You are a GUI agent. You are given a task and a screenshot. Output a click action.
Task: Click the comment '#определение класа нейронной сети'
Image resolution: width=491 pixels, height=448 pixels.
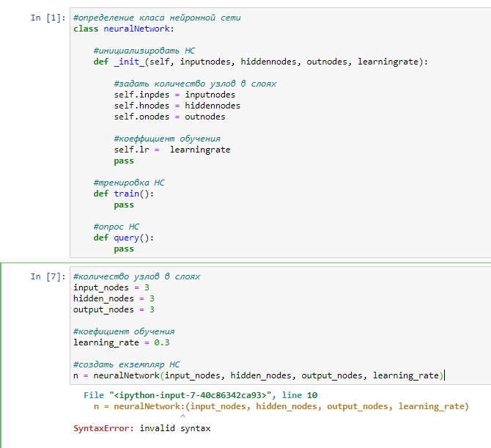coord(157,18)
